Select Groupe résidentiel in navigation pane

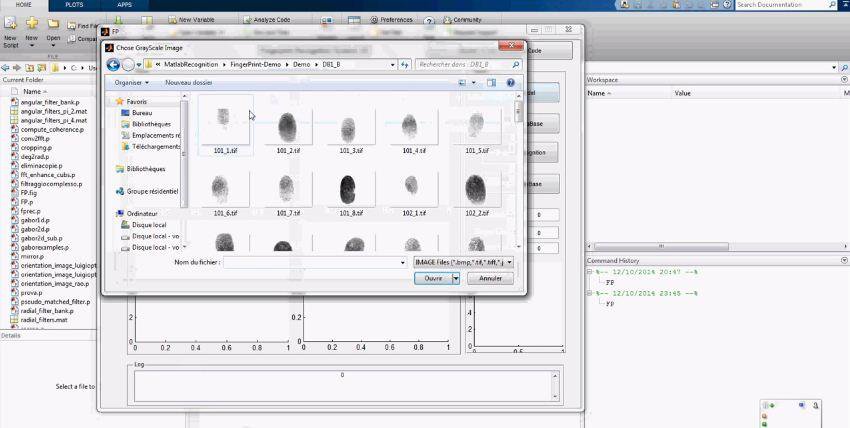click(152, 191)
